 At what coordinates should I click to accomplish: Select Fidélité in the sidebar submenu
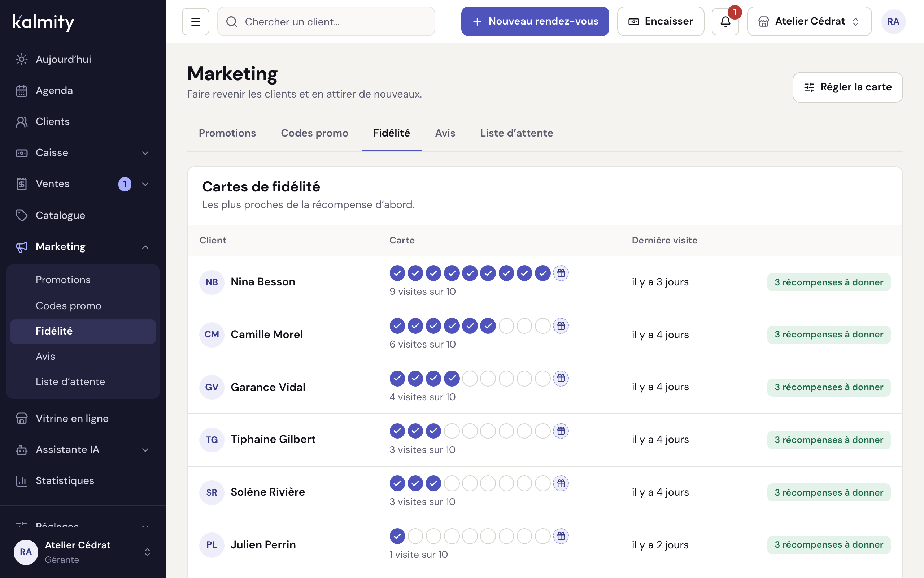(x=83, y=331)
